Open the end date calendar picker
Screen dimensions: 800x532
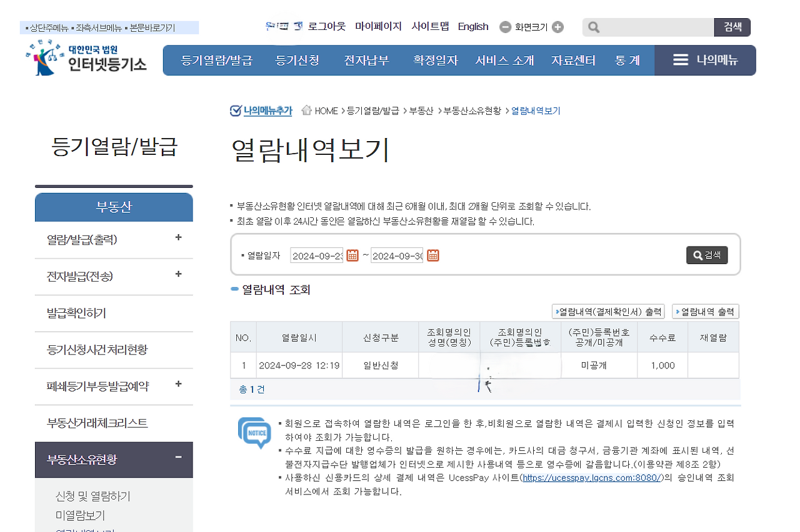[432, 255]
